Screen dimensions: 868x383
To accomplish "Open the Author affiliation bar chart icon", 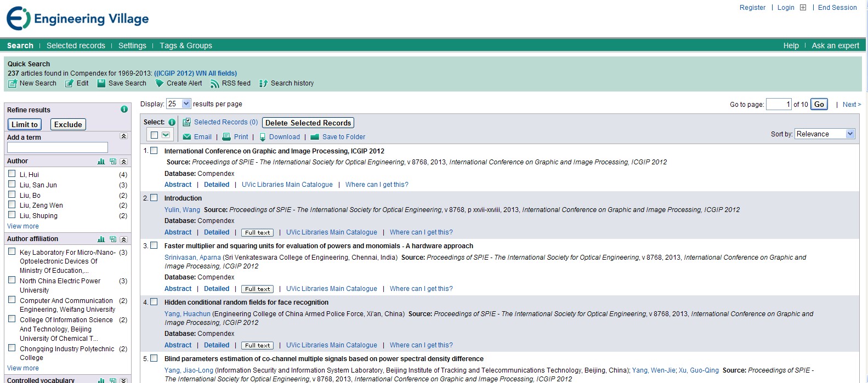I will pyautogui.click(x=101, y=239).
